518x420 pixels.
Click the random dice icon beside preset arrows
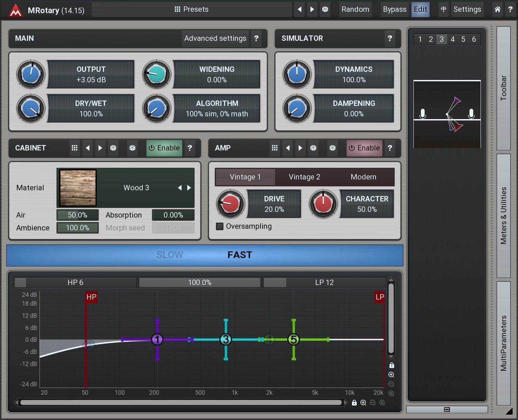point(325,9)
